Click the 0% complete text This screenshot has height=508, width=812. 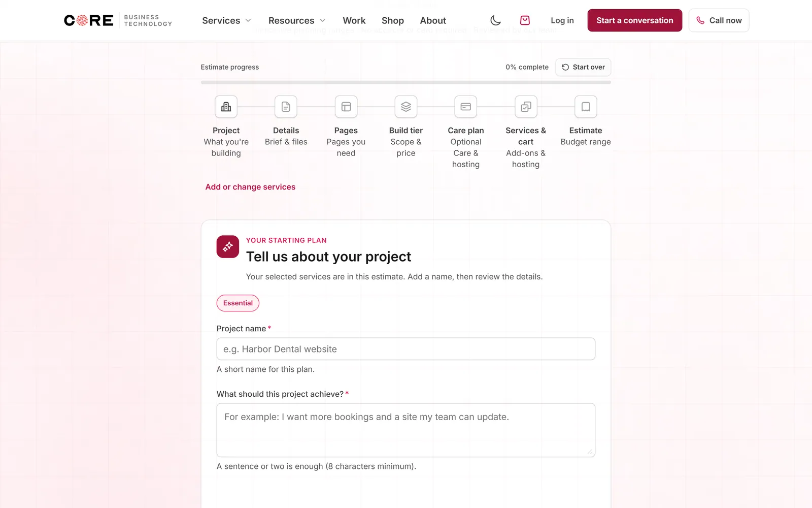527,67
